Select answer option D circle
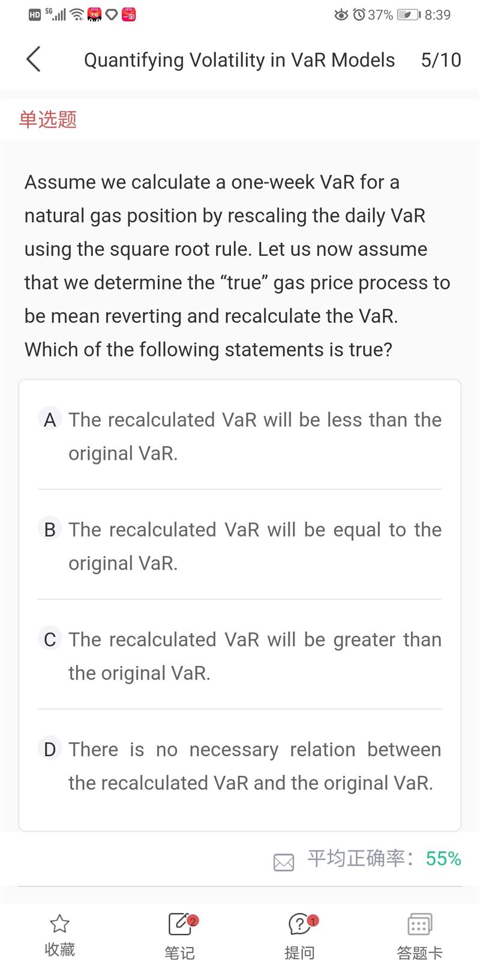480x980 pixels. (x=50, y=748)
